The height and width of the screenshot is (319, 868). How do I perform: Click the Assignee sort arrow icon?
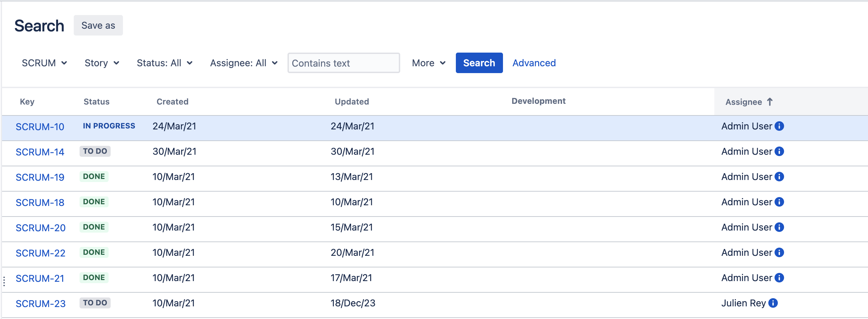click(x=770, y=102)
